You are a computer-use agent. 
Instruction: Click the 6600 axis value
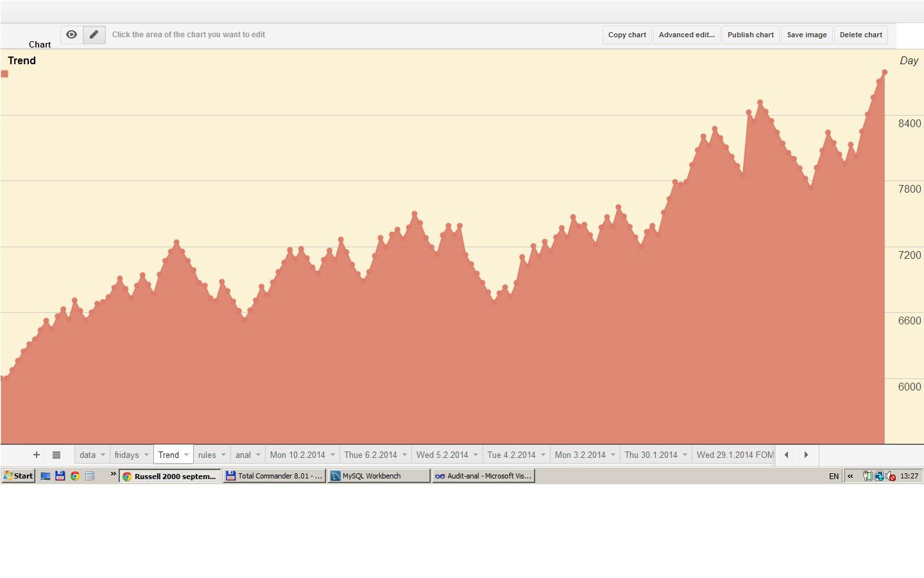point(909,320)
